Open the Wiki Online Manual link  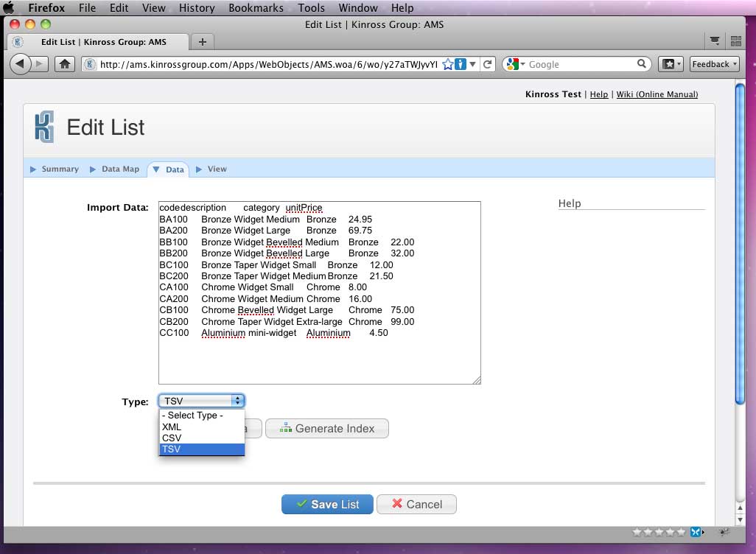point(657,94)
